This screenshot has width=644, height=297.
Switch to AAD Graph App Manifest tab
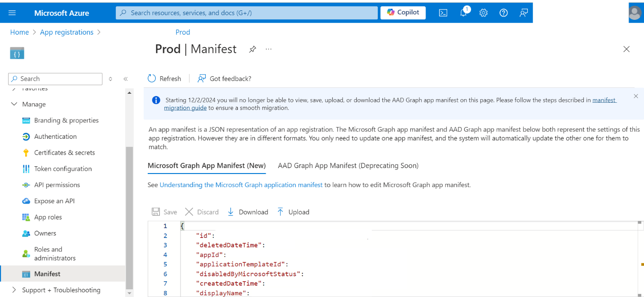[348, 166]
